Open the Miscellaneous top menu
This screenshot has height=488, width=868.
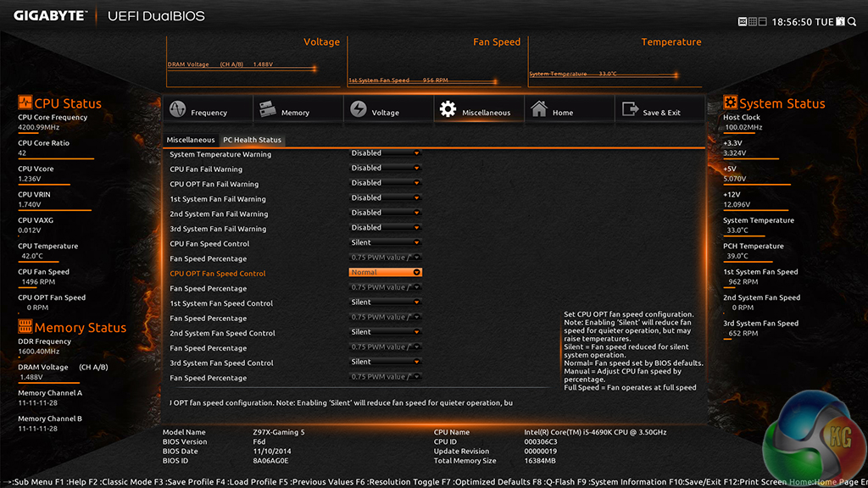point(476,111)
